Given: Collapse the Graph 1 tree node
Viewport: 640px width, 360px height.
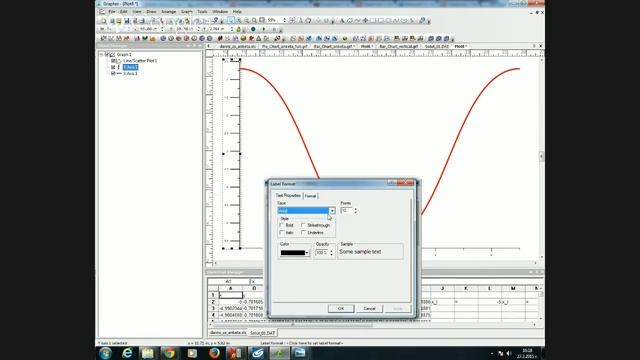Looking at the screenshot, I should tap(101, 54).
